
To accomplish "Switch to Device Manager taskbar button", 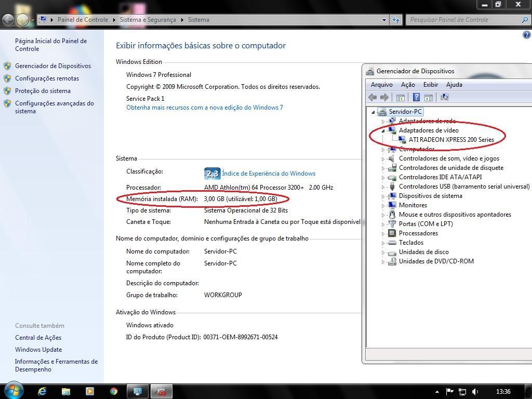I will pyautogui.click(x=162, y=392).
